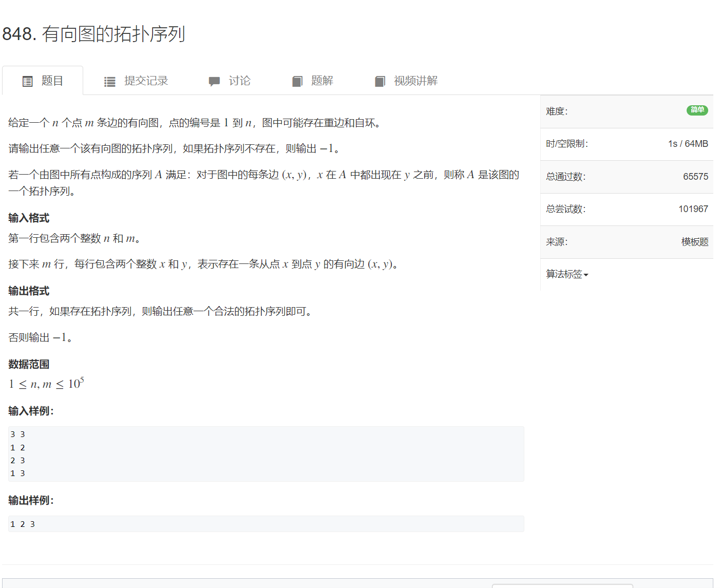This screenshot has height=588, width=720.
Task: Click the 难度 label
Action: (557, 111)
